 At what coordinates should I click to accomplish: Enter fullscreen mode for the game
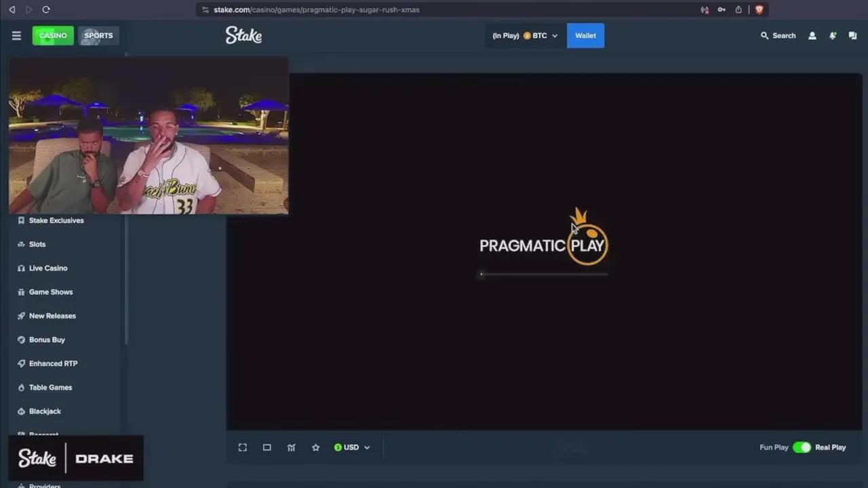point(242,447)
